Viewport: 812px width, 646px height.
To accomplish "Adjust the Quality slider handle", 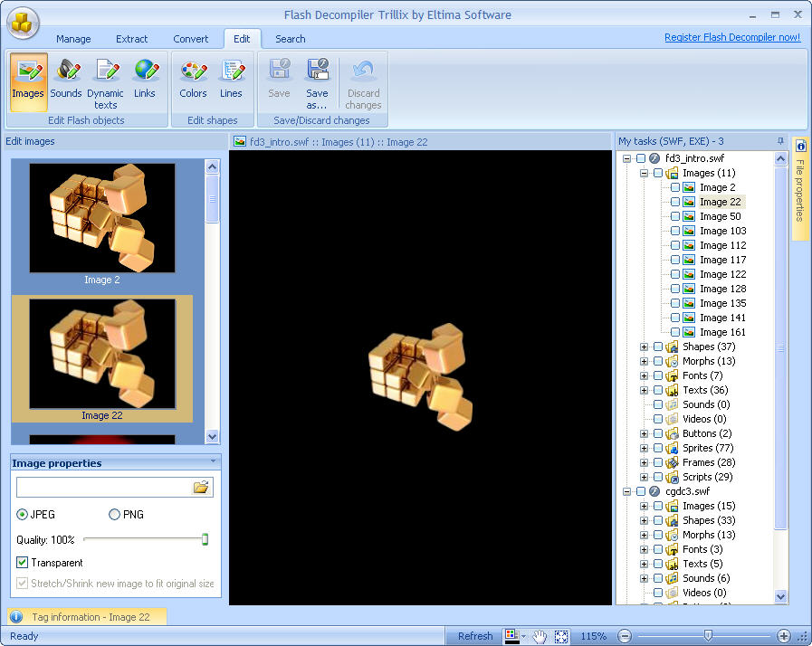I will coord(205,539).
